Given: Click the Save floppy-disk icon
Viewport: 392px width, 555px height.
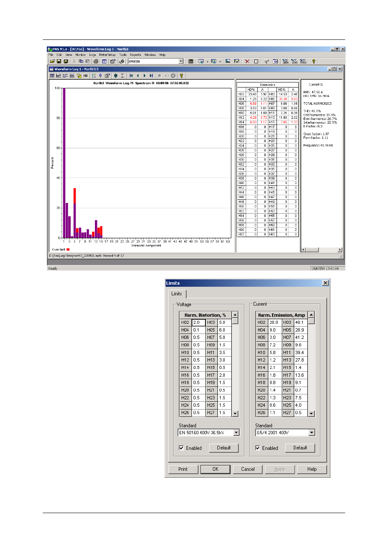Looking at the screenshot, I should click(x=59, y=61).
